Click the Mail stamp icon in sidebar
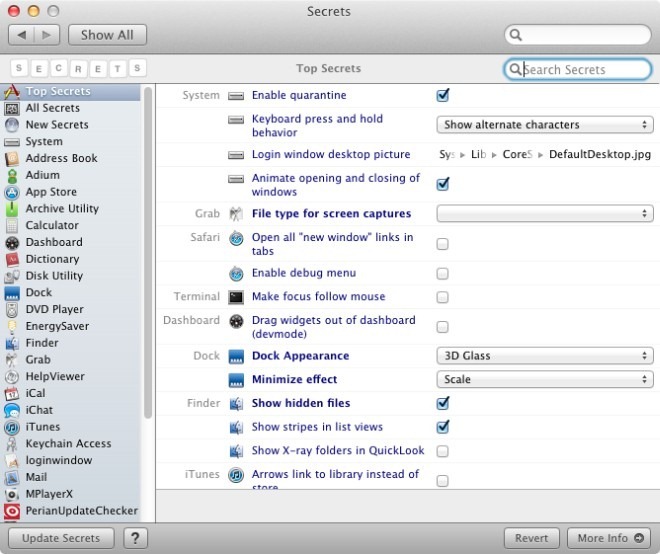 (x=12, y=478)
